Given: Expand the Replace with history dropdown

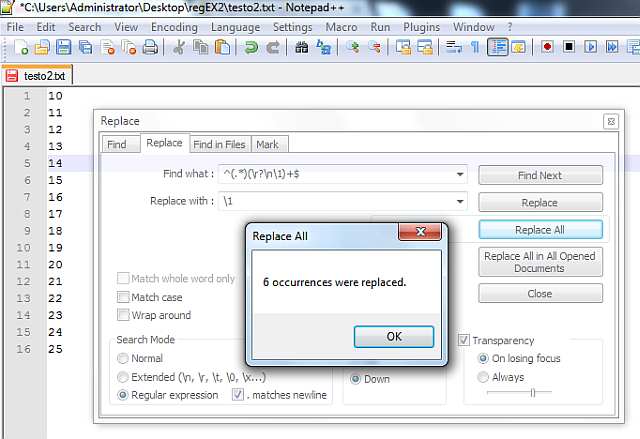Looking at the screenshot, I should tap(460, 201).
